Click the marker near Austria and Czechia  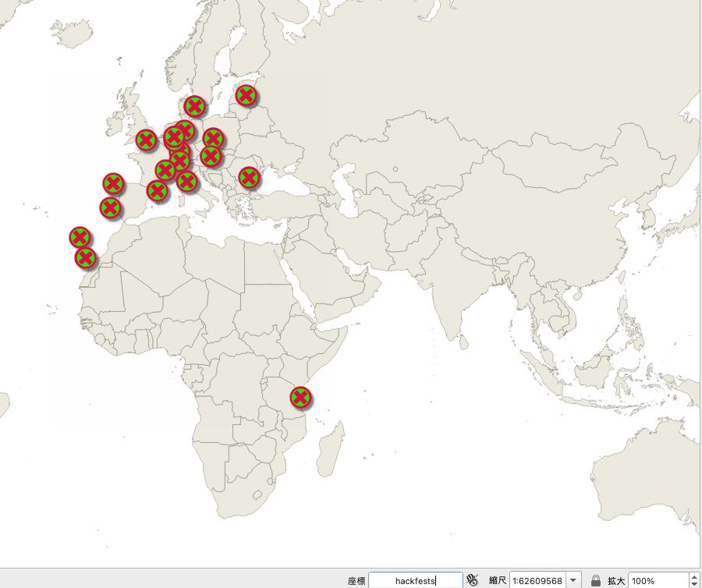point(211,157)
